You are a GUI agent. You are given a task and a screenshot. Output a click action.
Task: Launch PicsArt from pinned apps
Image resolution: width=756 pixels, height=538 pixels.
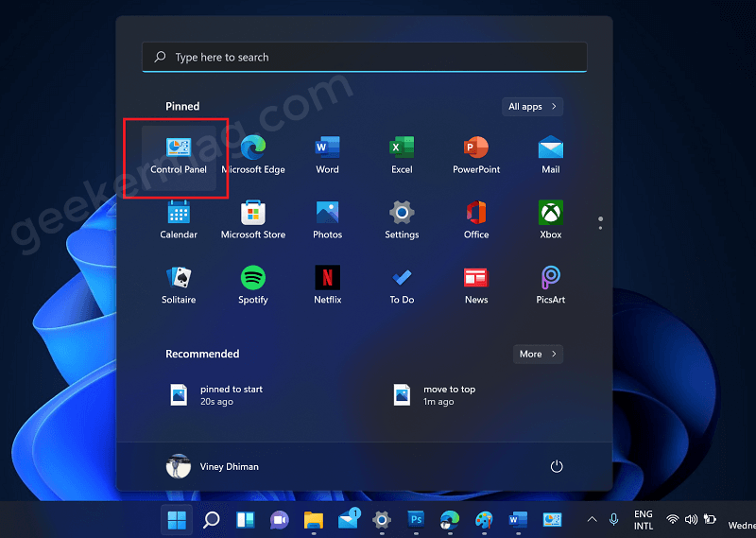tap(551, 286)
